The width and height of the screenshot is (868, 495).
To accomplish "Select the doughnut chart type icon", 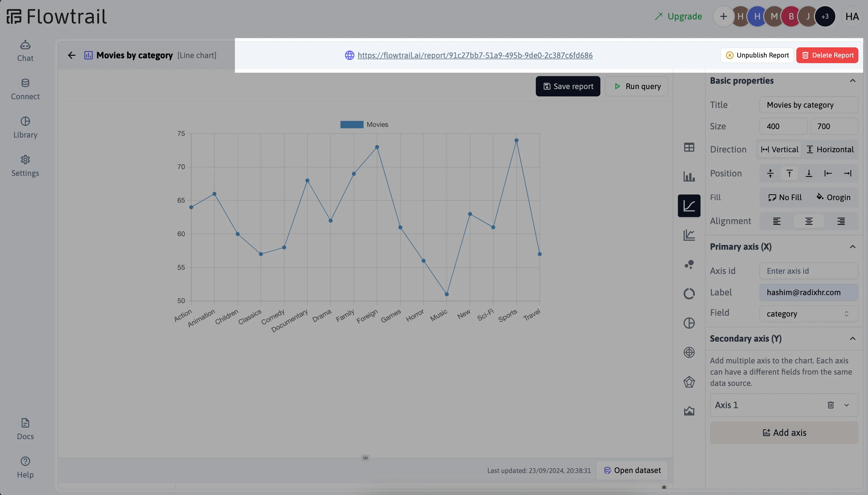I will [689, 293].
